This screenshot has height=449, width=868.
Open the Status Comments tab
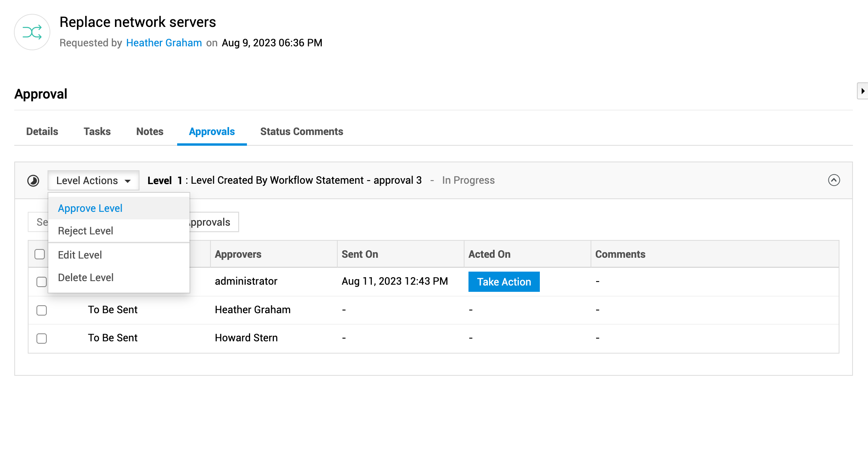point(302,131)
